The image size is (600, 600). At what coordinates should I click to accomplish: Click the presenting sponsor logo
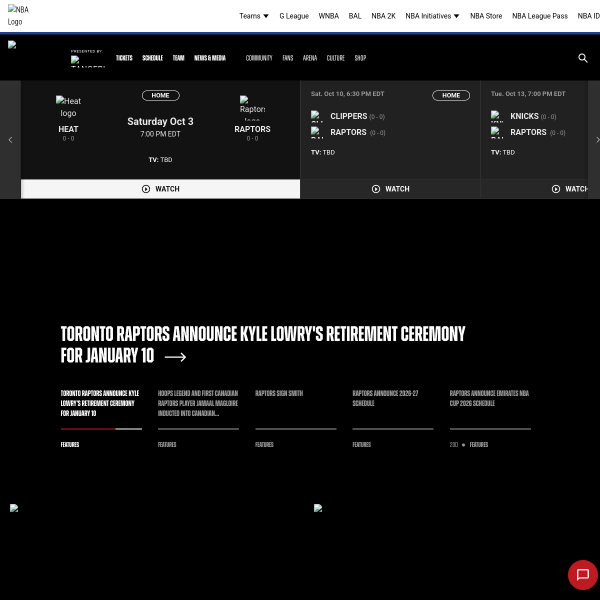point(88,61)
